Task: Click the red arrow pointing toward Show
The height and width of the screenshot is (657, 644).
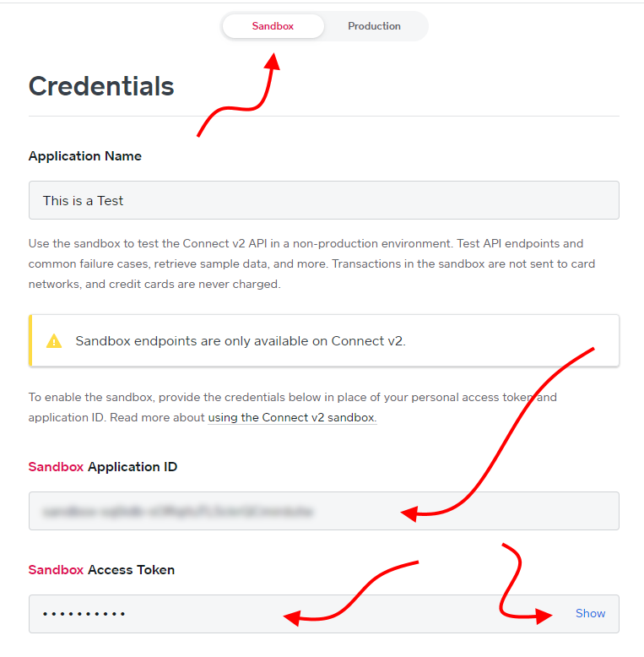Action: click(x=522, y=584)
